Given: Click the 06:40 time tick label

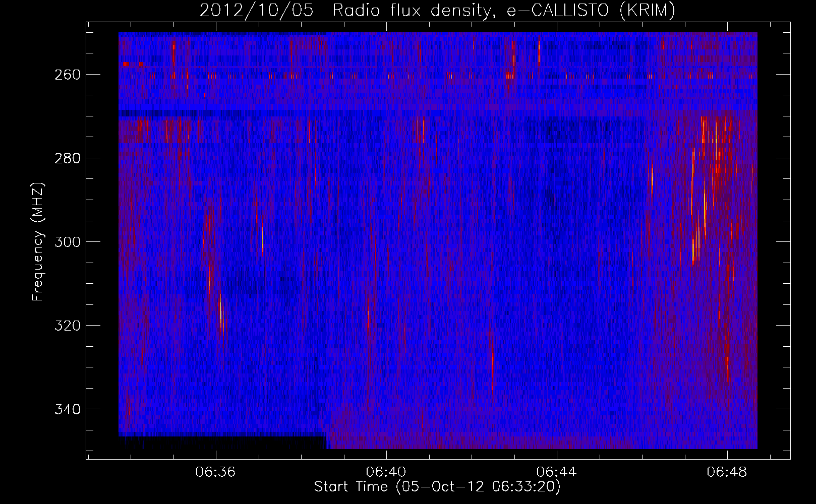Looking at the screenshot, I should pyautogui.click(x=386, y=472).
